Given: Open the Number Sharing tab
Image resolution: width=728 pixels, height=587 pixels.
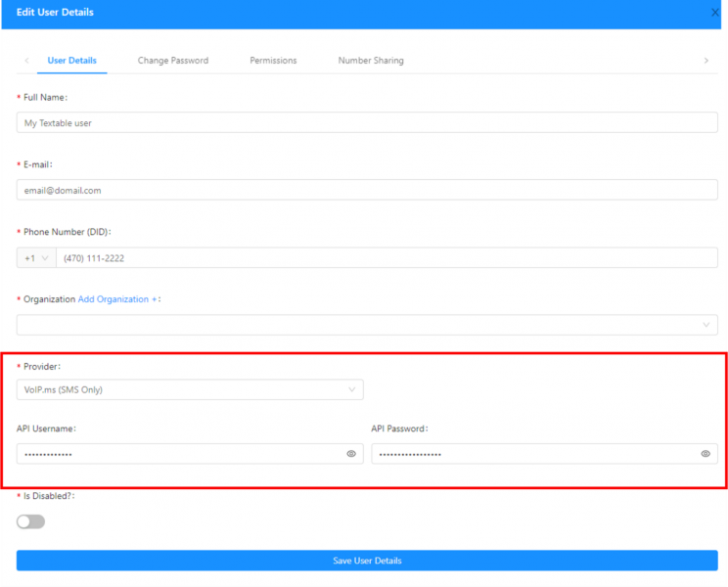Looking at the screenshot, I should click(371, 61).
